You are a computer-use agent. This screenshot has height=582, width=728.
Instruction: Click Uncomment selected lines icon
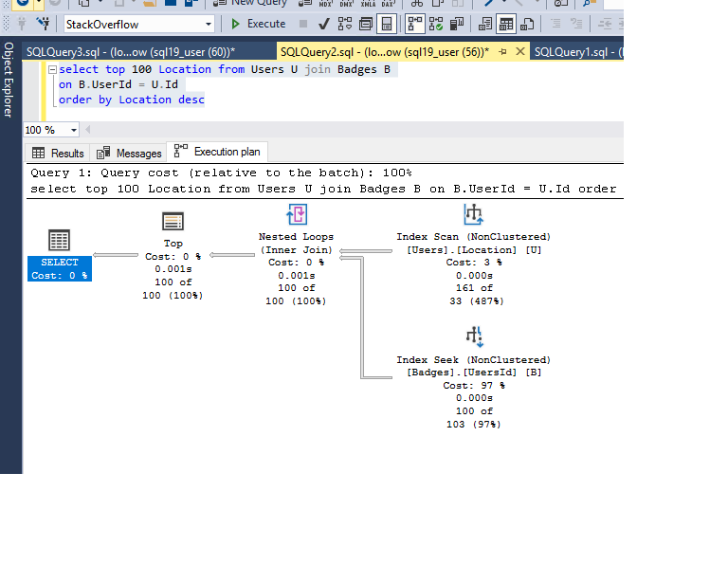(576, 24)
